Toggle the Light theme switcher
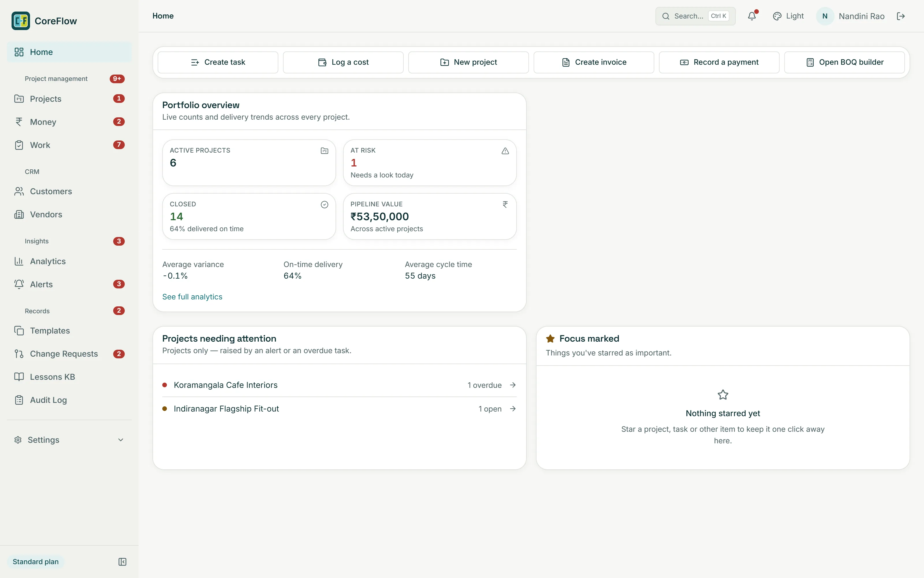Image resolution: width=924 pixels, height=578 pixels. pos(788,16)
